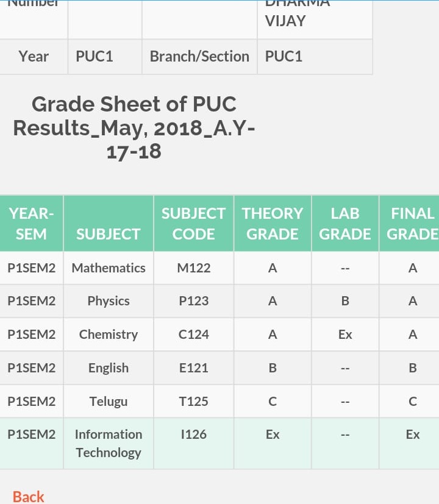Viewport: 439px width, 504px height.
Task: Select subject code M122
Action: point(194,268)
